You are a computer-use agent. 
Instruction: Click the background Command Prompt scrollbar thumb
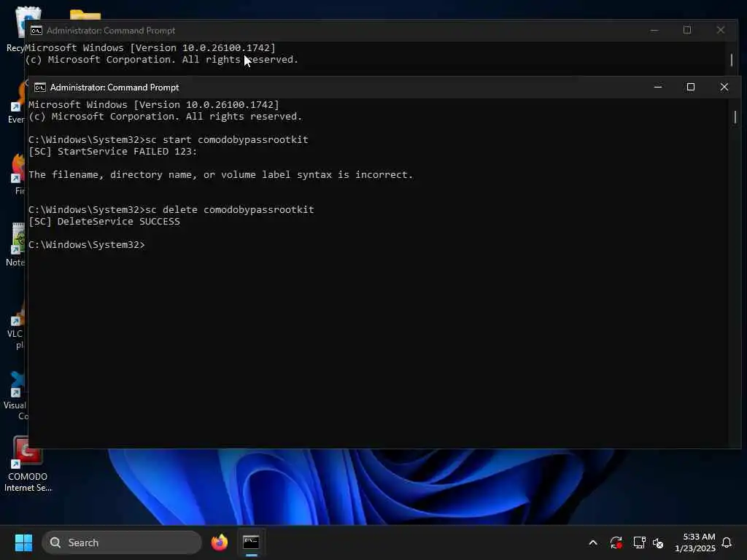coord(731,60)
